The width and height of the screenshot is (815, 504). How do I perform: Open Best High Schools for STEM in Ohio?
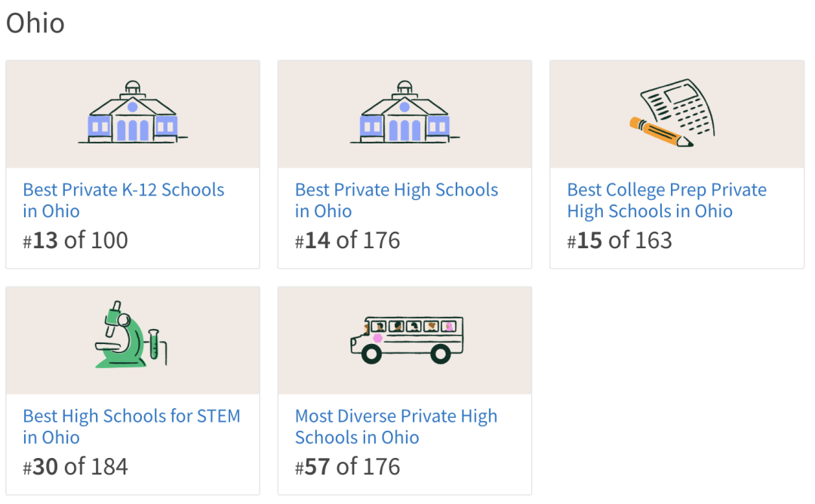tap(131, 426)
